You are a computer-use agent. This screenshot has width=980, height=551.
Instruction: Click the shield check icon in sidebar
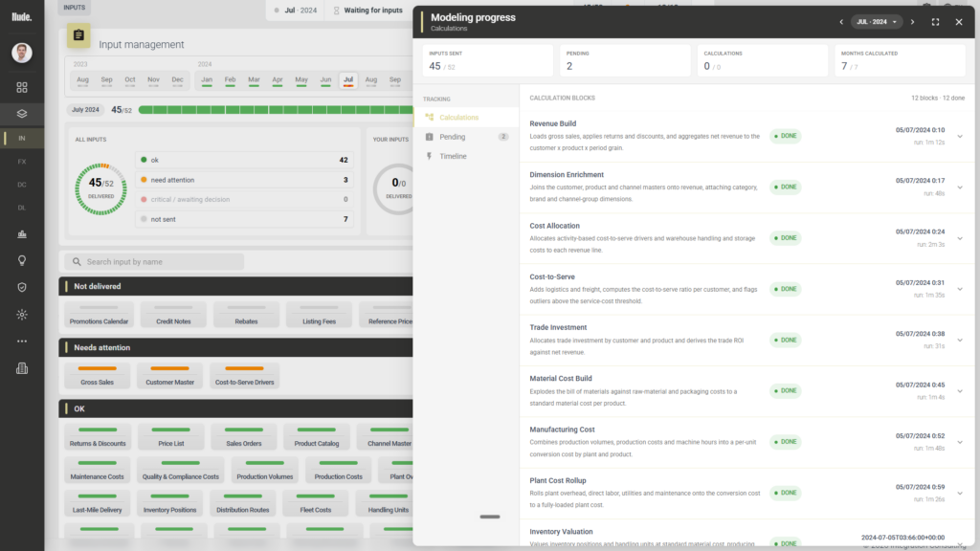[x=22, y=287]
